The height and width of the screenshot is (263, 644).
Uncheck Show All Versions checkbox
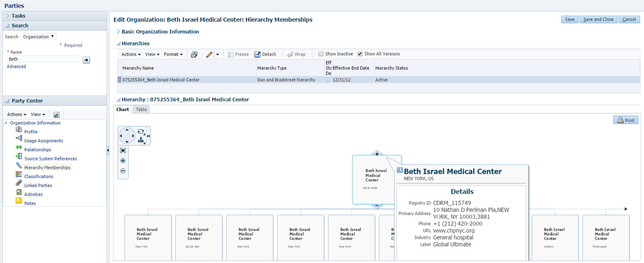[360, 54]
